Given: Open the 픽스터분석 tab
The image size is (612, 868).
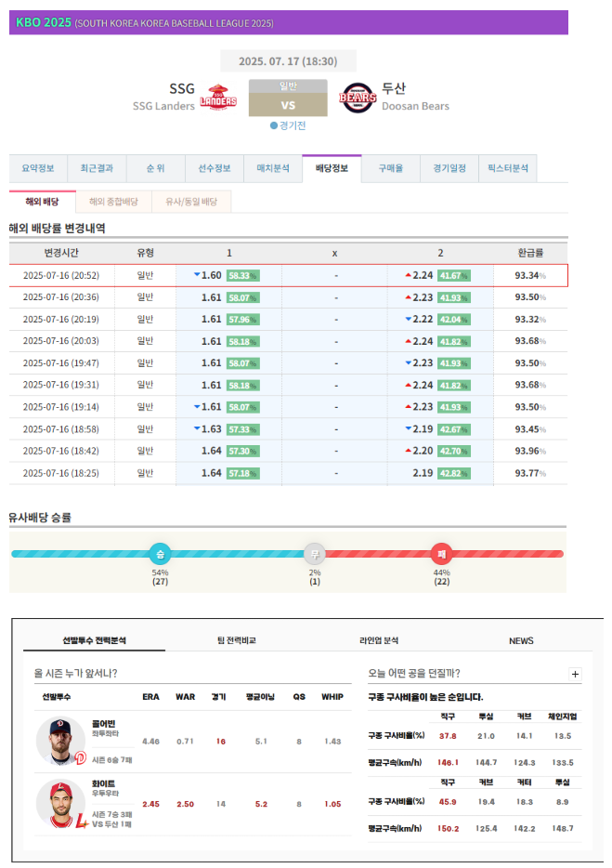Looking at the screenshot, I should (507, 168).
